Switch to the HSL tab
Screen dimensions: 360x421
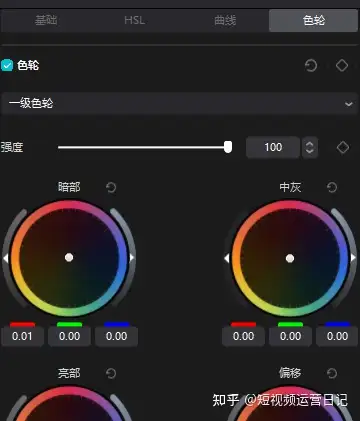tap(135, 21)
